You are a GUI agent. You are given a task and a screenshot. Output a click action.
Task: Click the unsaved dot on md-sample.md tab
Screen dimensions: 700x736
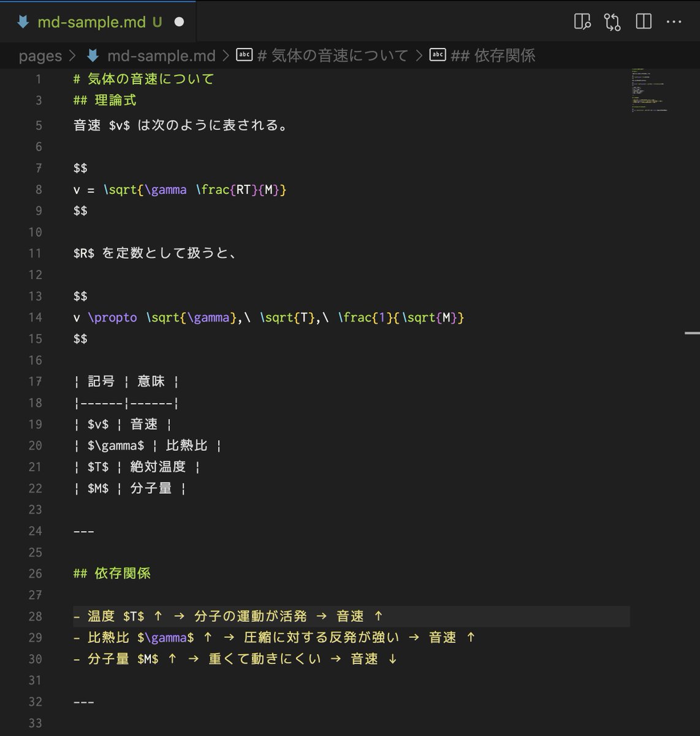tap(179, 22)
